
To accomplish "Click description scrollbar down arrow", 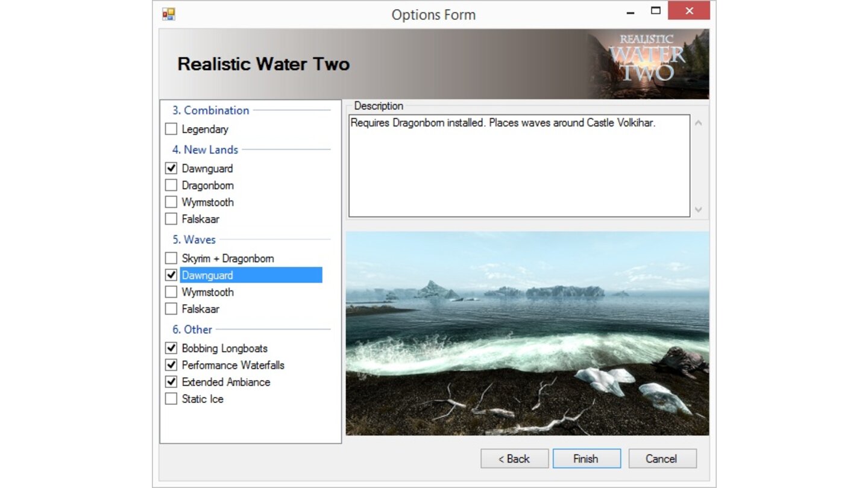I will pos(699,210).
